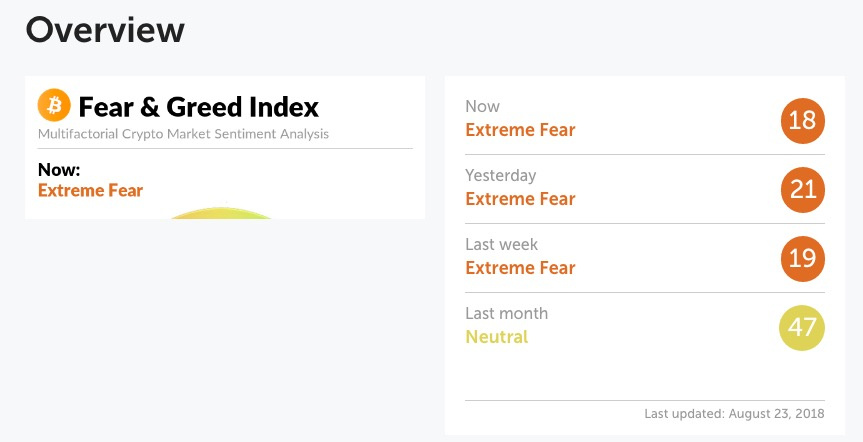This screenshot has height=442, width=863.
Task: Click Extreme Fear in the left index card
Action: [x=91, y=190]
